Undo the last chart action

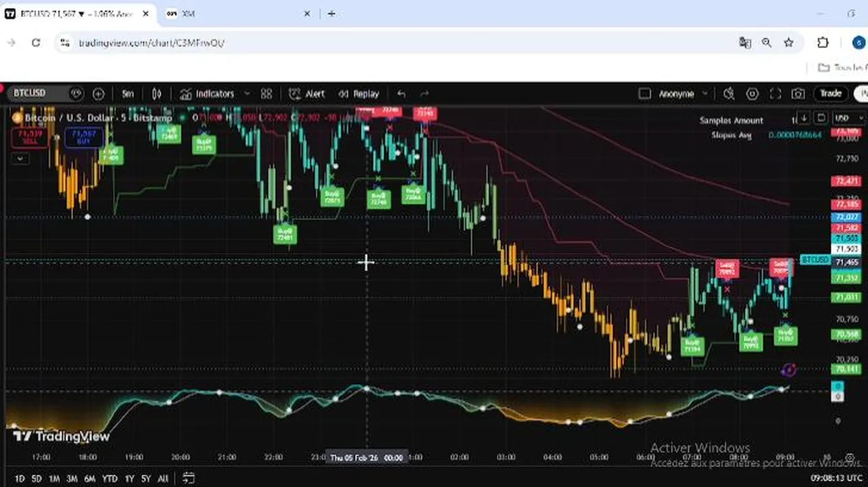[x=402, y=94]
